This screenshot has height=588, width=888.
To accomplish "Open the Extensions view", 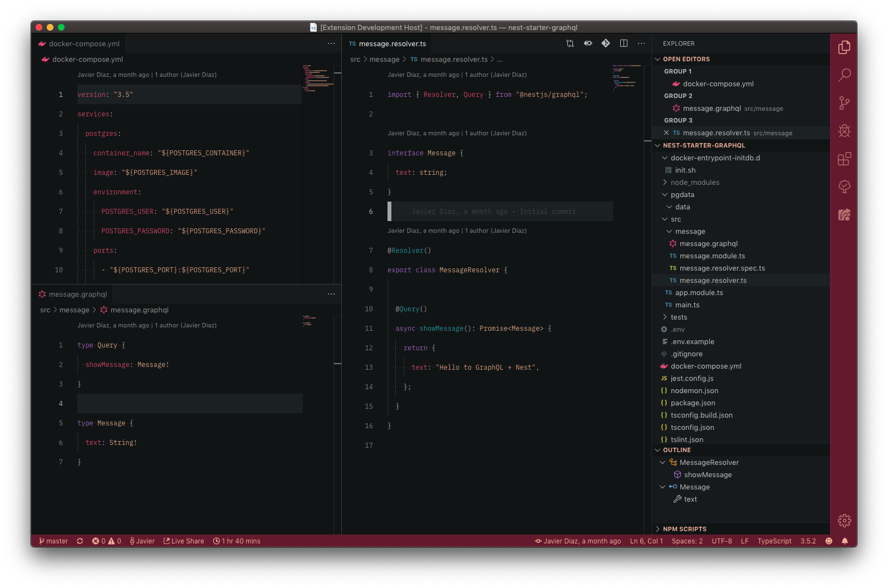I will pyautogui.click(x=844, y=159).
